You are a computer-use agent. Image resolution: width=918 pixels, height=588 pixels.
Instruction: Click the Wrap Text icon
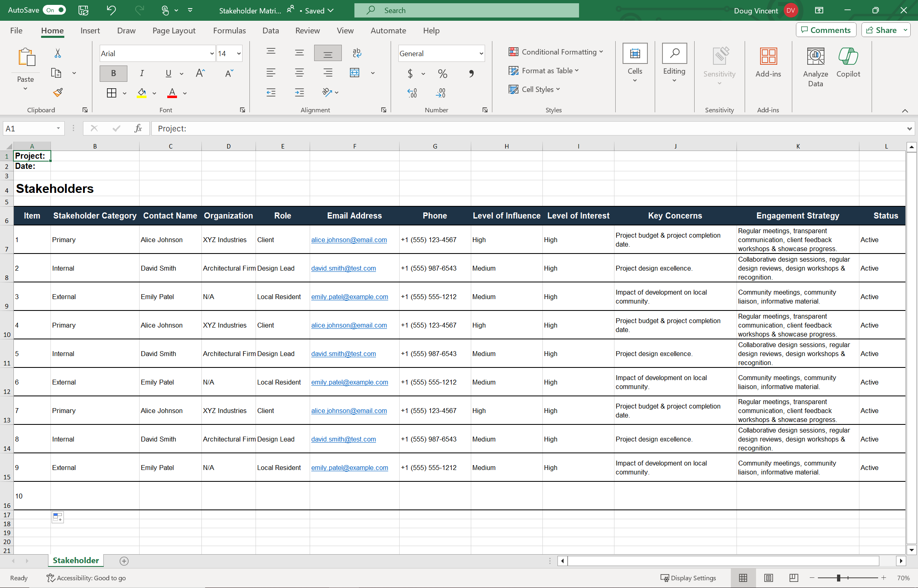pyautogui.click(x=357, y=53)
